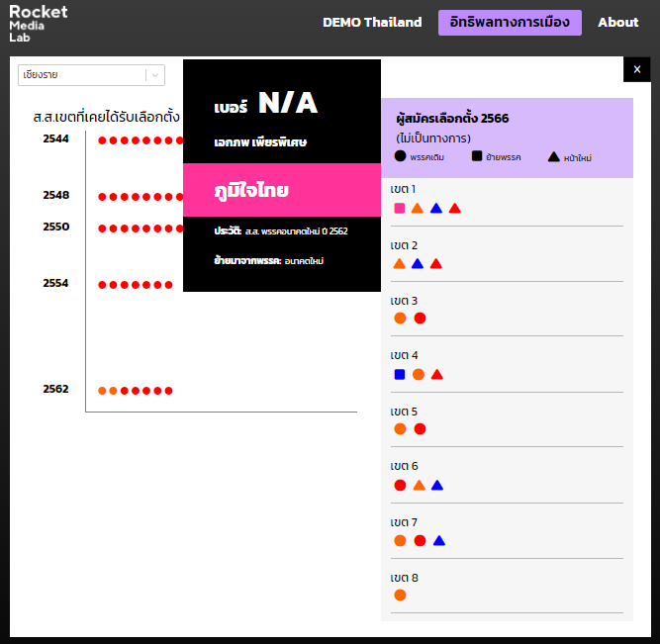Click the orange circle in เขต 5
The image size is (660, 644).
click(400, 429)
